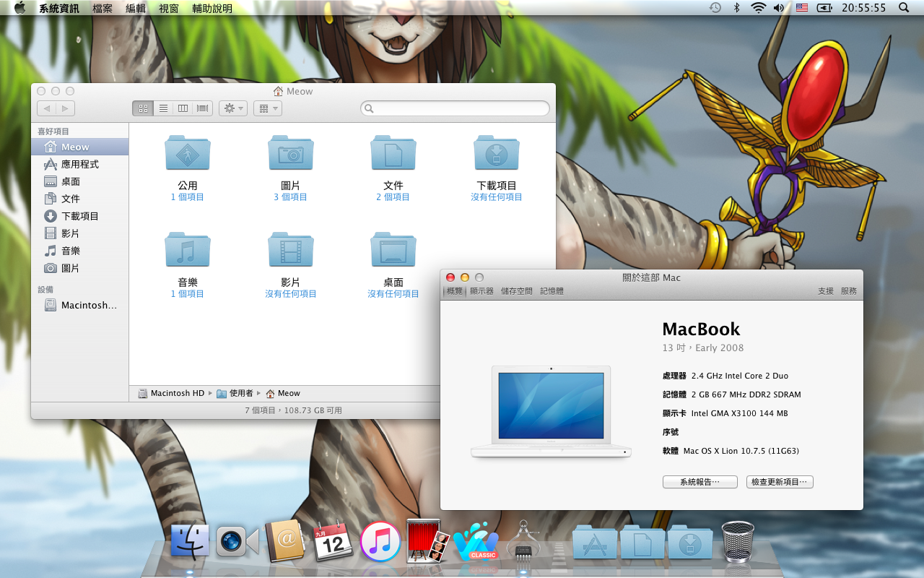Click the Finder search field
924x578 pixels.
455,108
